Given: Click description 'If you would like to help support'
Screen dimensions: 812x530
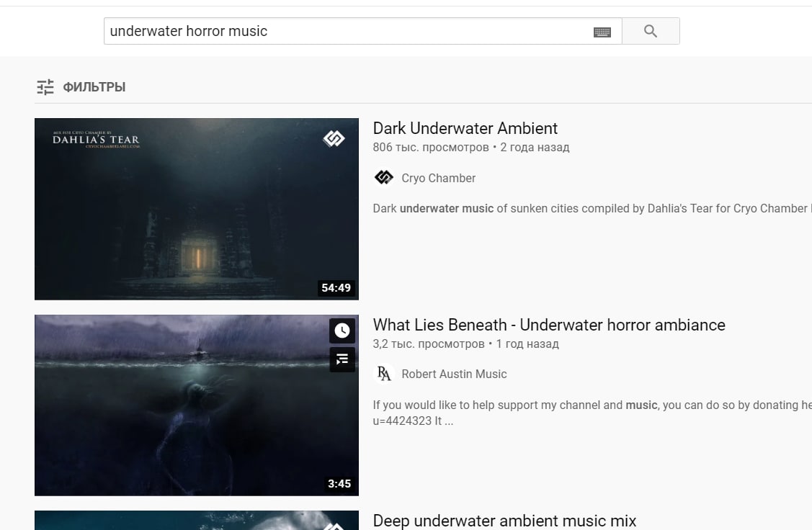Looking at the screenshot, I should pyautogui.click(x=455, y=405).
